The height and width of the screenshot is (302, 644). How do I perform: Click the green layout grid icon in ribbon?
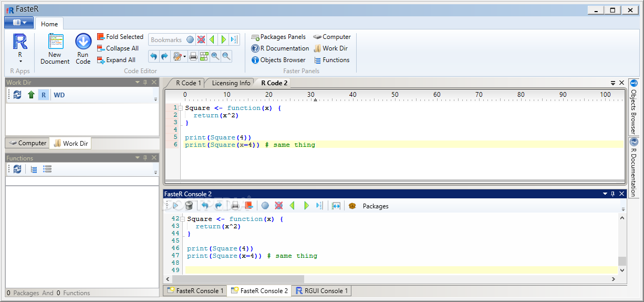pos(204,56)
